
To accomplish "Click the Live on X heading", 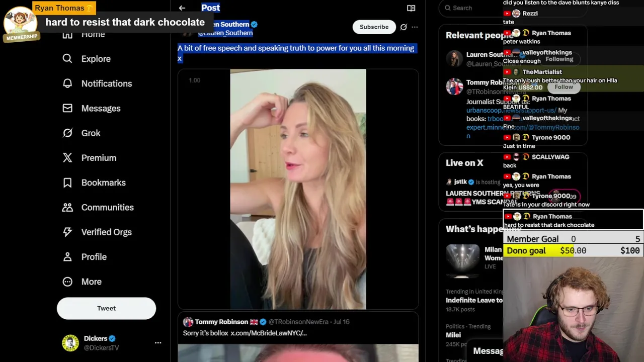I will coord(464,163).
